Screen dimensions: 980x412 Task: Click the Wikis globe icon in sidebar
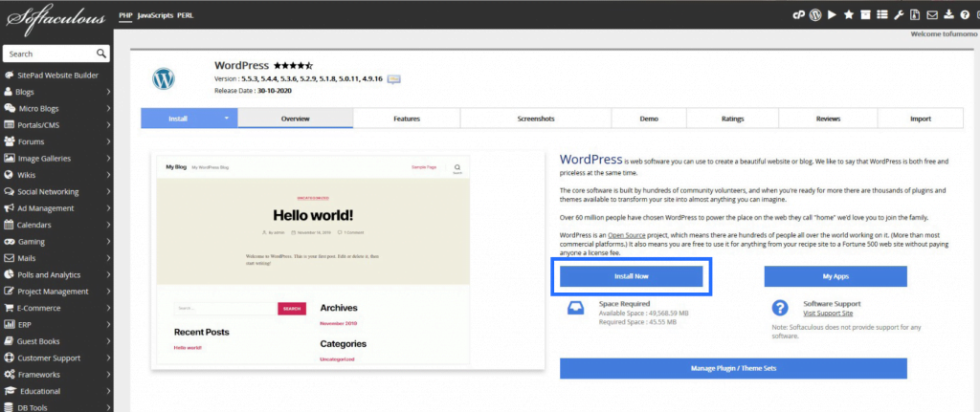pos(9,175)
